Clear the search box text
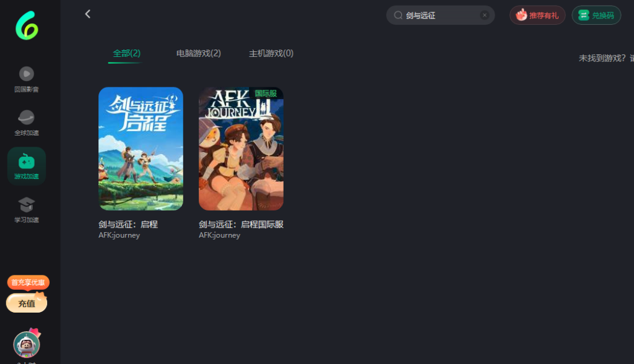The height and width of the screenshot is (364, 634). (x=484, y=15)
